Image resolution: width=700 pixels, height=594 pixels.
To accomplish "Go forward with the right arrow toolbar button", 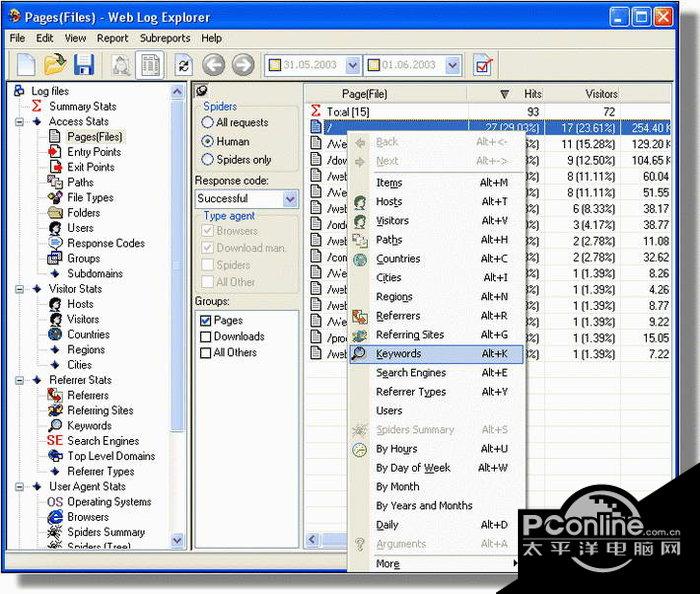I will [x=243, y=65].
